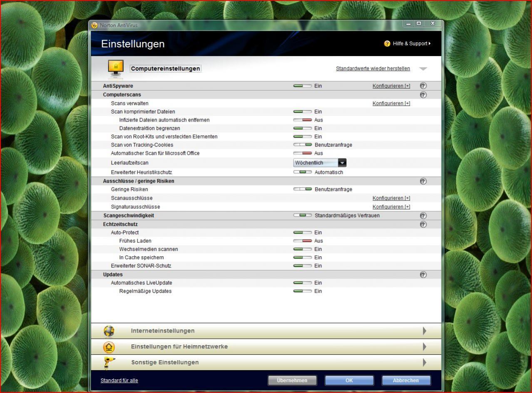Click the Standardmäßiges Vertrauen value text
Viewport: 532px width, 393px height.
coord(347,215)
